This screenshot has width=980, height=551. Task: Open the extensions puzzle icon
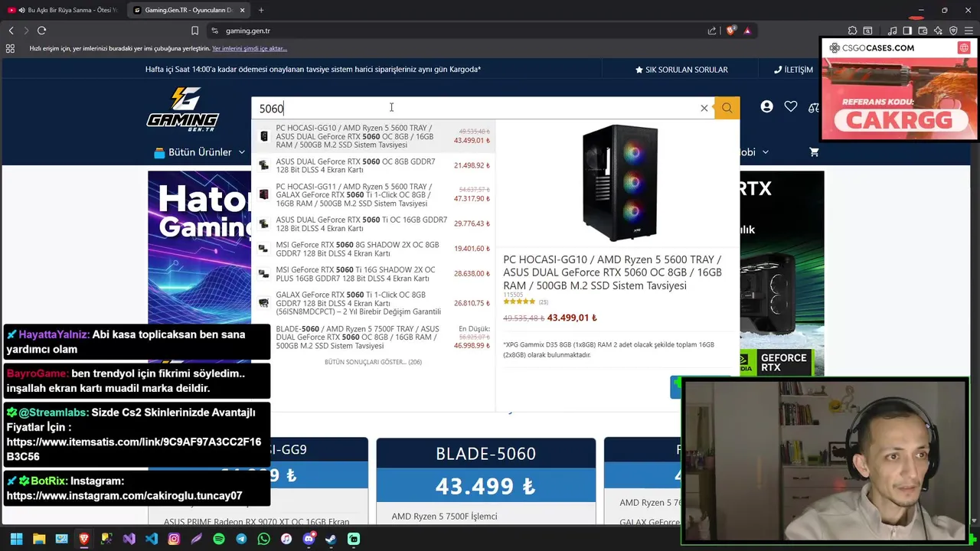click(x=852, y=31)
